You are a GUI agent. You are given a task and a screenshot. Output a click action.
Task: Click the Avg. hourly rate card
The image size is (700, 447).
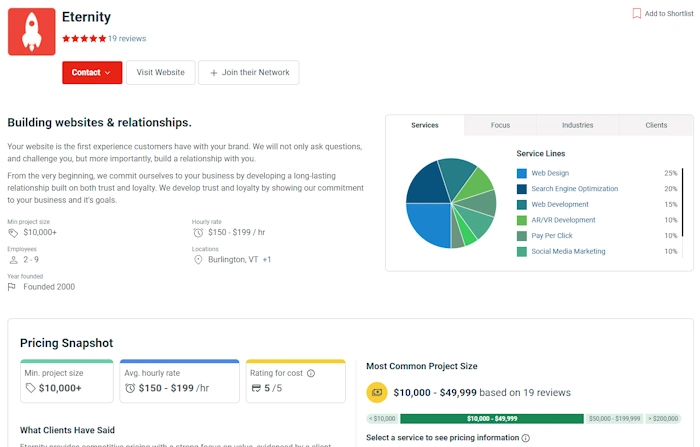click(179, 381)
